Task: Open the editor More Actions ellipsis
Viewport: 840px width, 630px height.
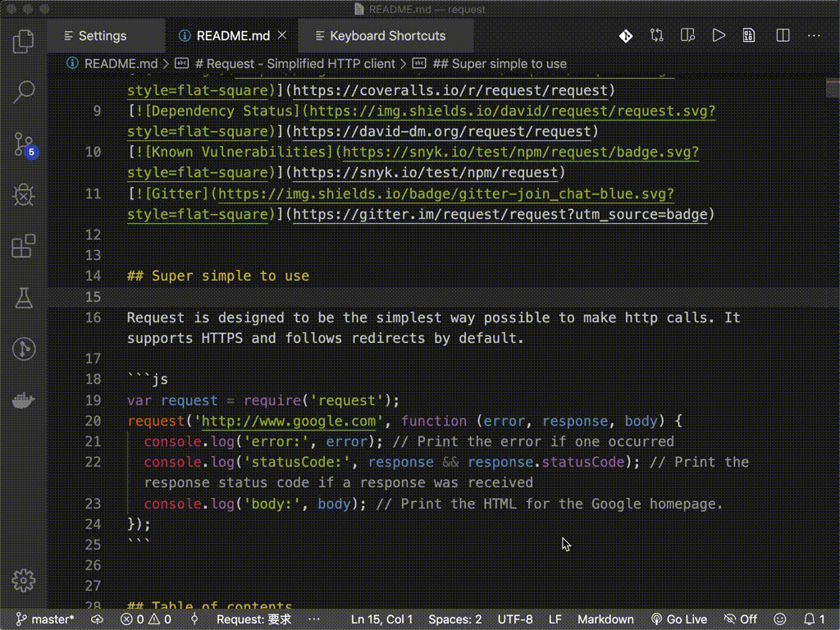Action: pos(814,36)
